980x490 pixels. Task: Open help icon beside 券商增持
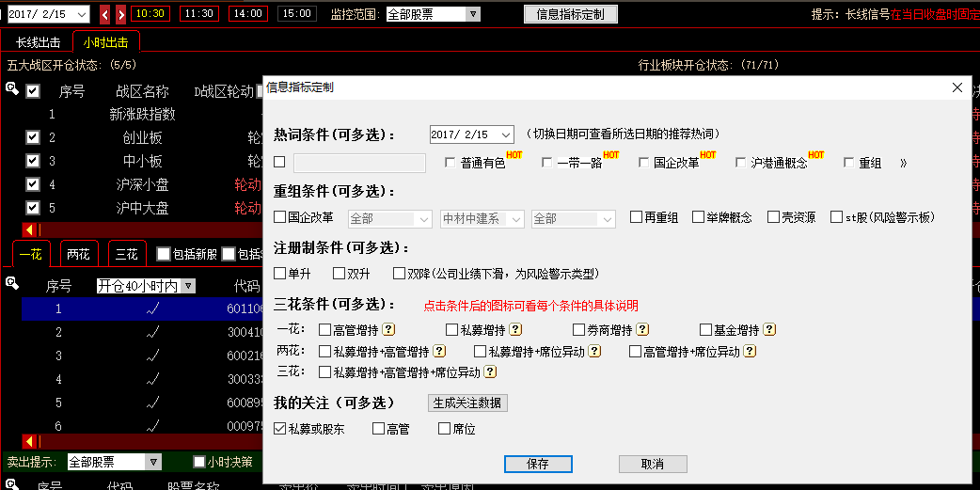click(x=642, y=330)
